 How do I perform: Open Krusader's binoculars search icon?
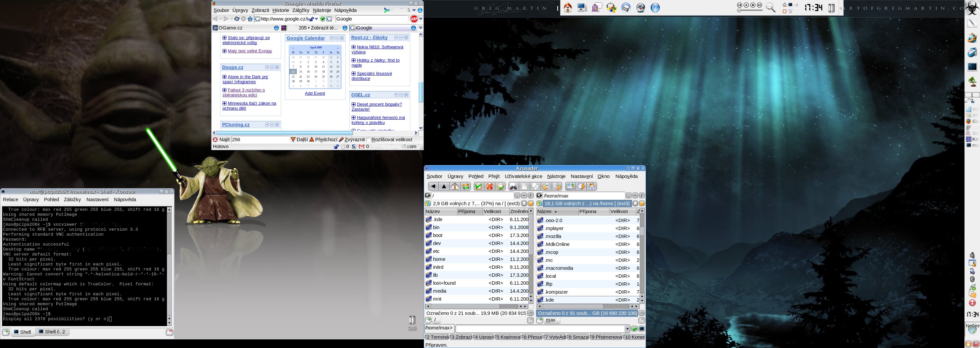513,186
